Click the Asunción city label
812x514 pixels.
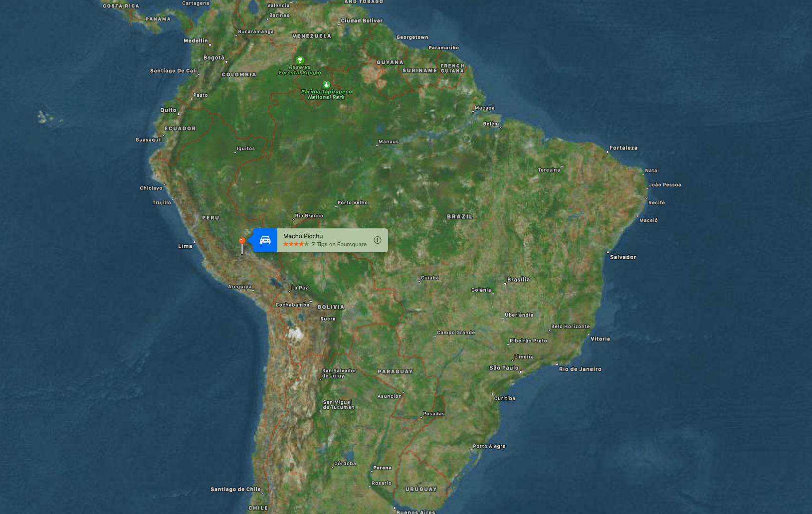[x=390, y=396]
